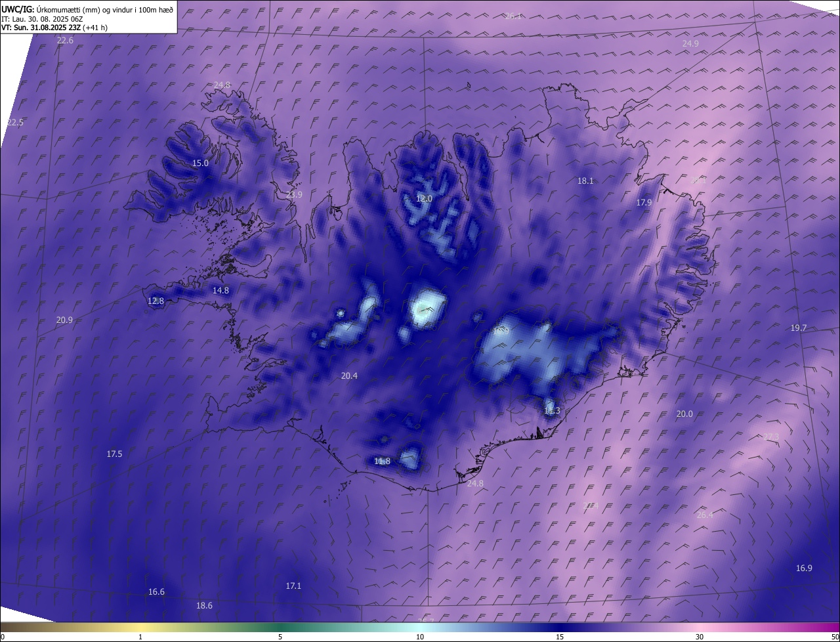The image size is (840, 642).
Task: Click the 20.4 value label
Action: coord(349,376)
